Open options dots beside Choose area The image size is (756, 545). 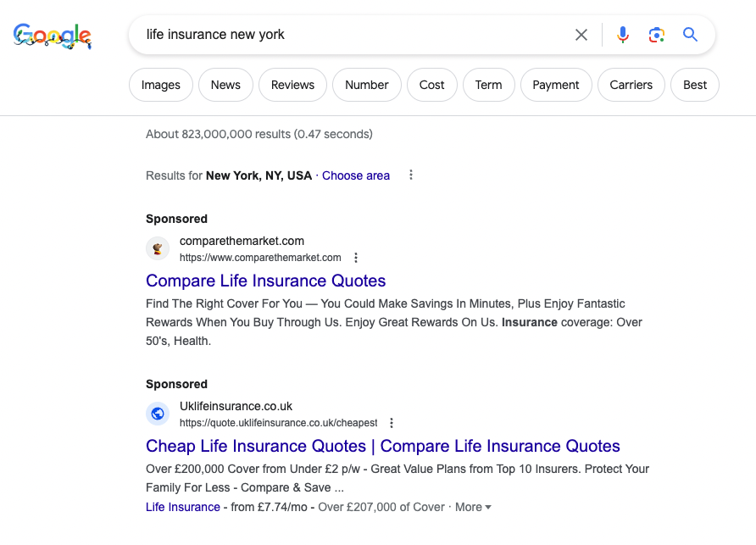[411, 175]
